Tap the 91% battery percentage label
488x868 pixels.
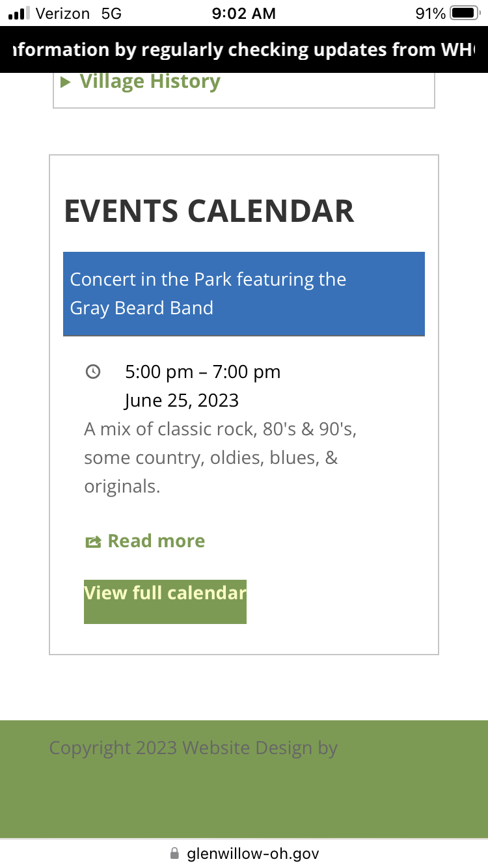point(430,13)
